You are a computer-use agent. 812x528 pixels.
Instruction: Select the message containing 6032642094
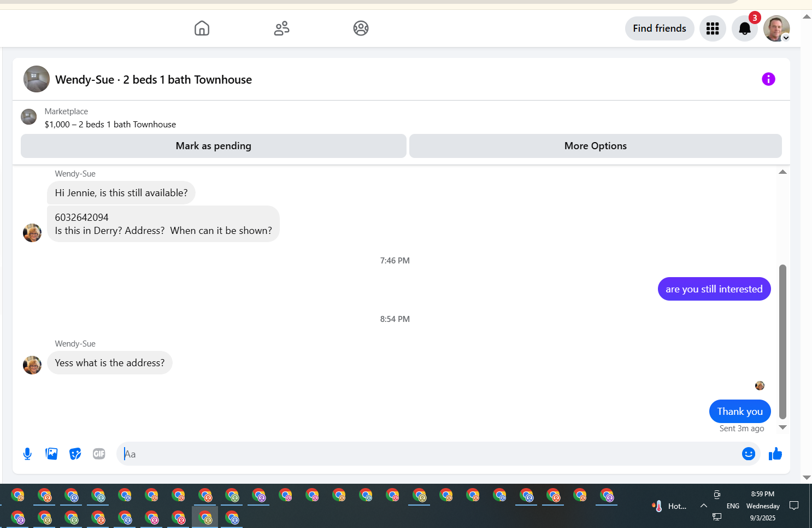(163, 224)
